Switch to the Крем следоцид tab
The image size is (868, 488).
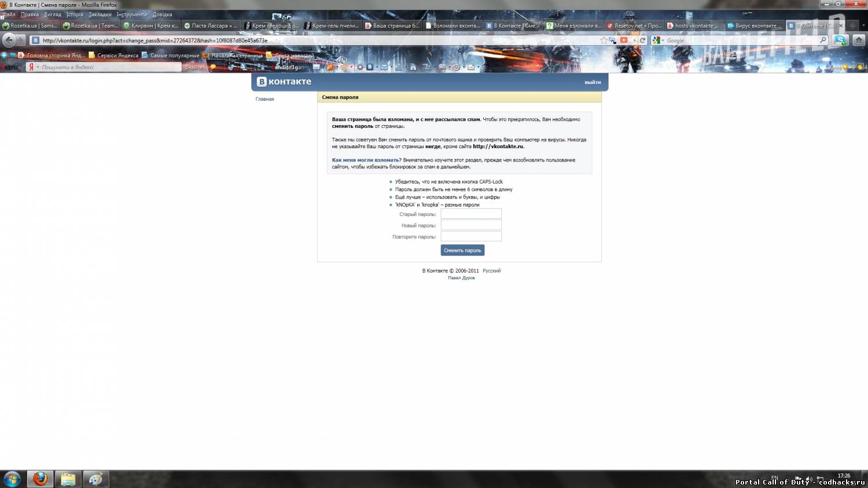[x=272, y=25]
